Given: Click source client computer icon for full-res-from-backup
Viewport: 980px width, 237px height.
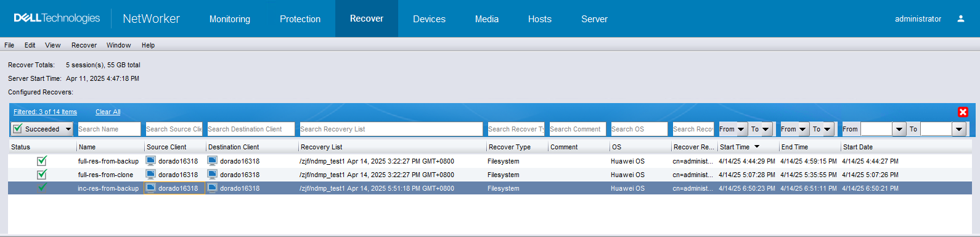Looking at the screenshot, I should (x=150, y=160).
